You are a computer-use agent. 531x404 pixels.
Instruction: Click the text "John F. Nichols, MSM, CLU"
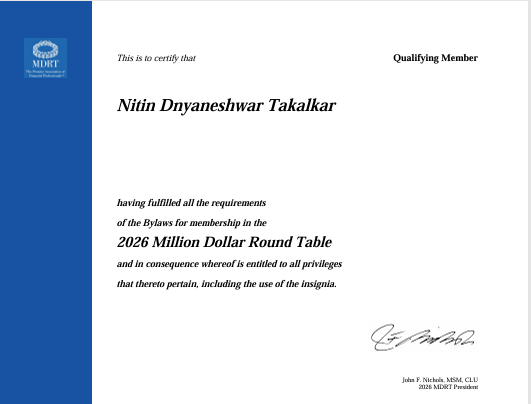click(440, 380)
